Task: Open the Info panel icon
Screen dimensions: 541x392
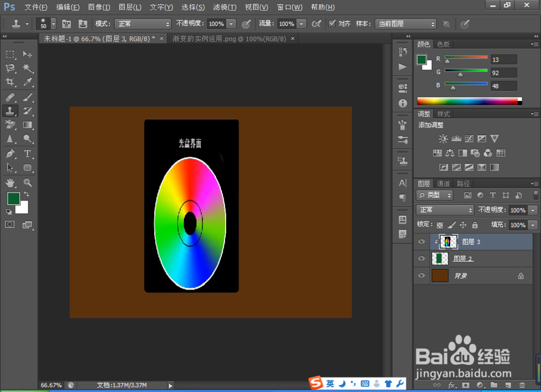Action: click(403, 103)
